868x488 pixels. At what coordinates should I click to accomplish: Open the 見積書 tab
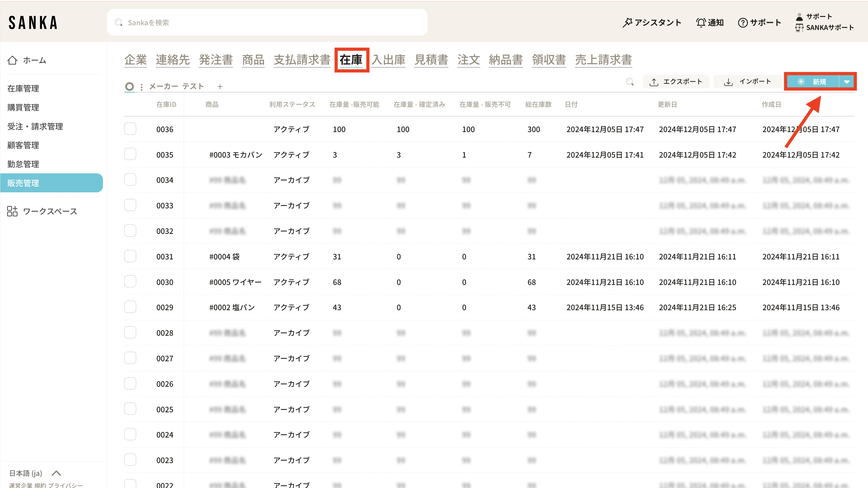tap(431, 60)
